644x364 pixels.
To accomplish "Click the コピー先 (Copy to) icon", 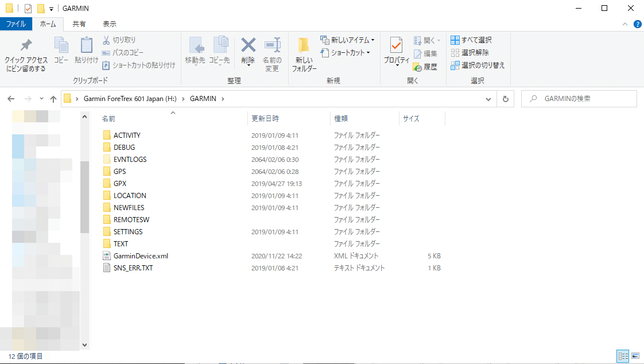I will (x=220, y=45).
